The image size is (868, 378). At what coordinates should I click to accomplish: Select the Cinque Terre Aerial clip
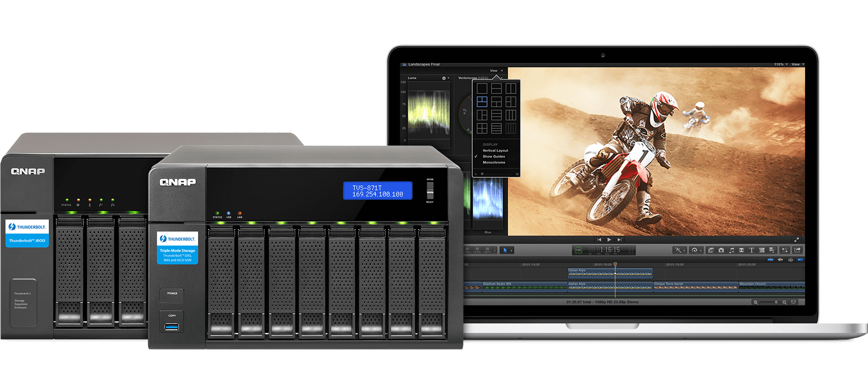(696, 287)
